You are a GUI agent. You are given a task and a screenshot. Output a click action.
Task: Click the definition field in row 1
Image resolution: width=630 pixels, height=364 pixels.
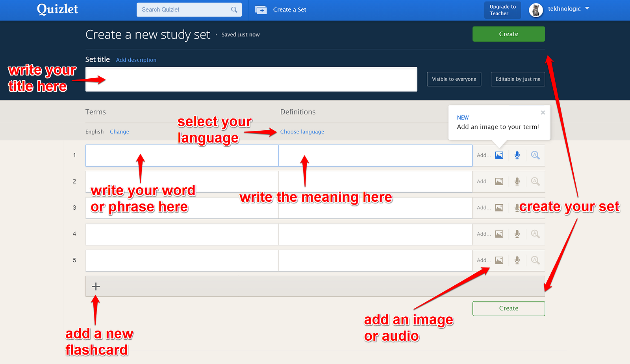(x=376, y=155)
